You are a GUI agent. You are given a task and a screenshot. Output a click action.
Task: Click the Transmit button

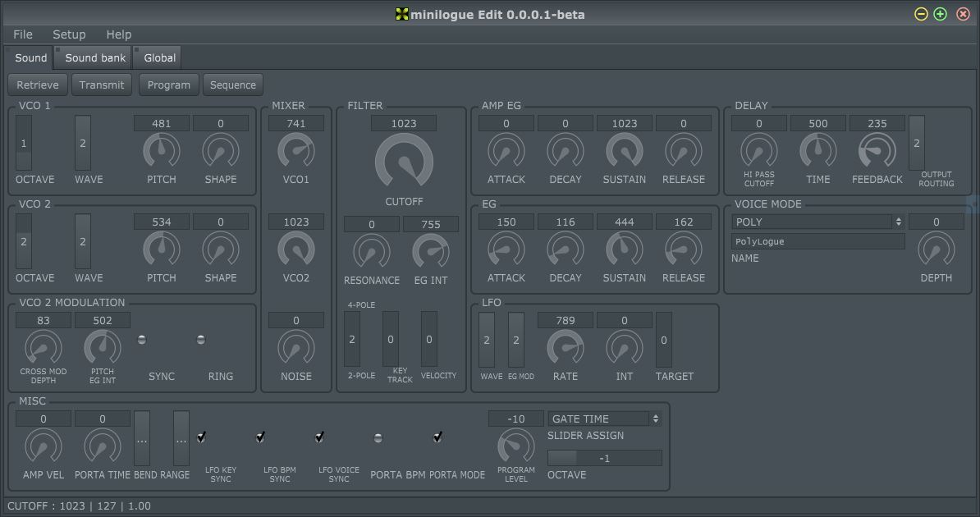click(101, 85)
